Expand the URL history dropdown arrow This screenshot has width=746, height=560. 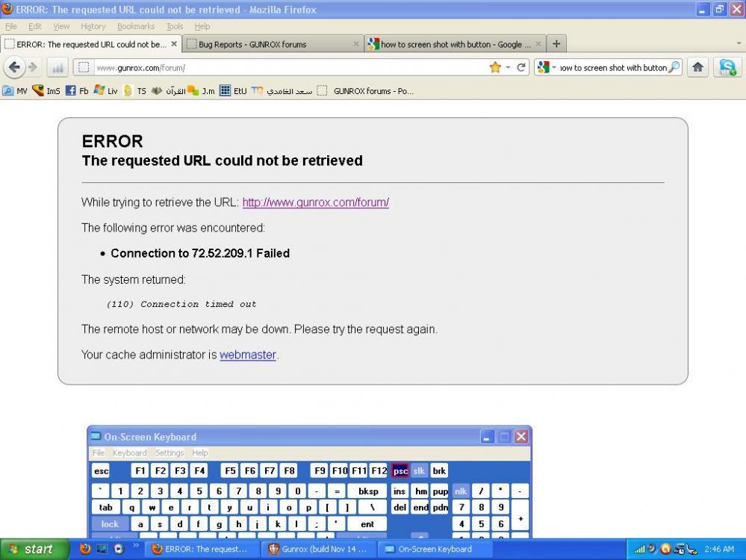coord(508,67)
